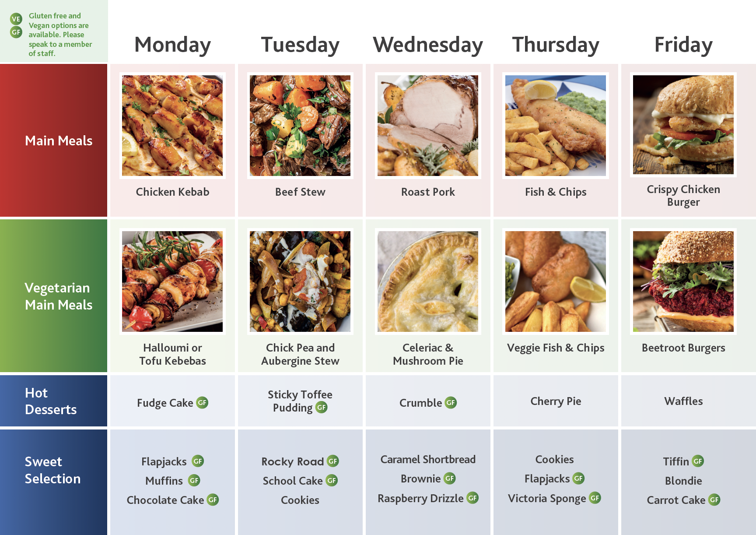Viewport: 756px width, 535px height.
Task: Click the GF icon beside Victoria Sponge
Action: [x=595, y=498]
